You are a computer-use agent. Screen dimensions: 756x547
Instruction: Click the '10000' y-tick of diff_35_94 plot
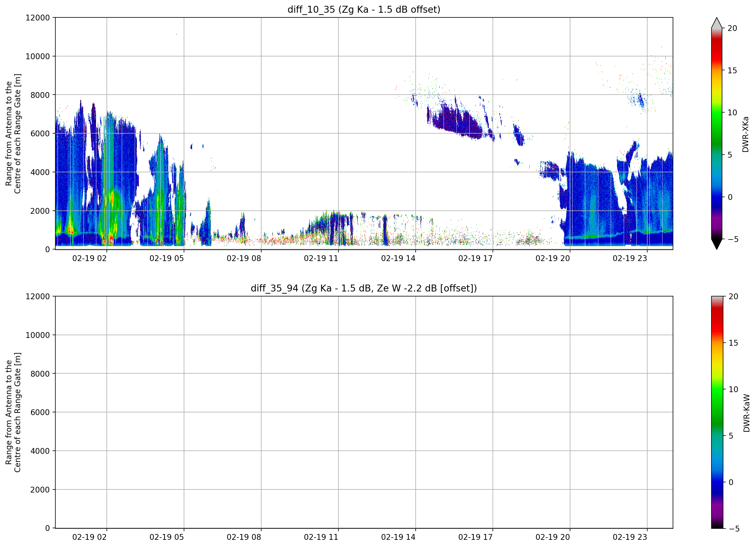(38, 335)
